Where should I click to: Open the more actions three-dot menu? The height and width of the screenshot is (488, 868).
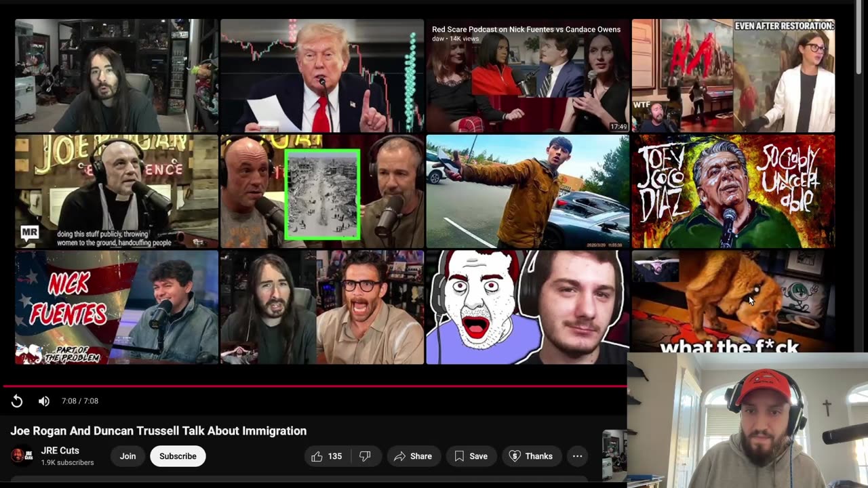click(x=577, y=456)
